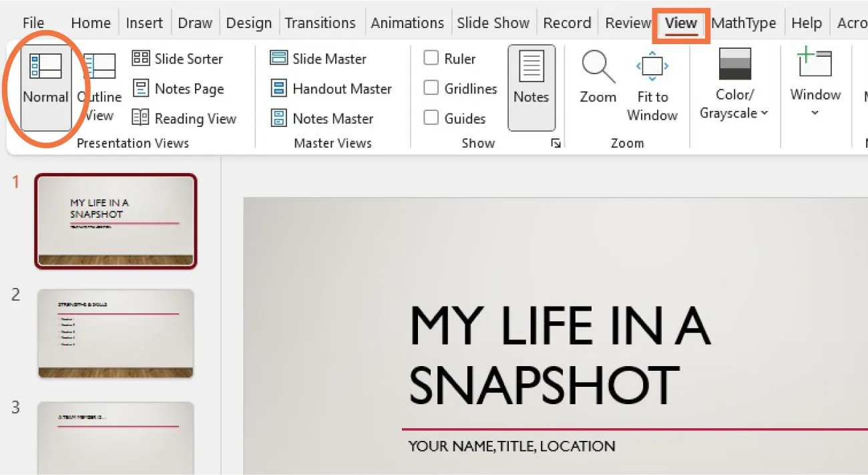Viewport: 868px width, 475px height.
Task: Switch to the Animations tab
Action: pyautogui.click(x=407, y=22)
